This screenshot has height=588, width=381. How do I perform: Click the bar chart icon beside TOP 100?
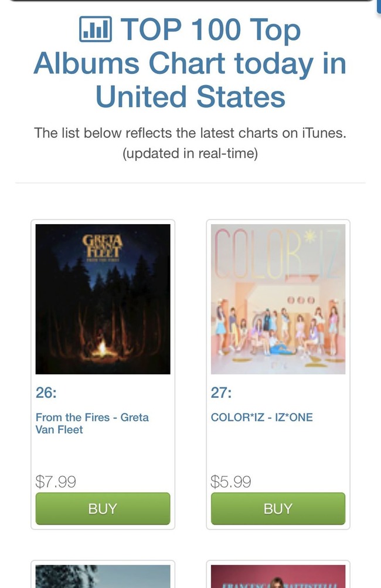point(96,29)
